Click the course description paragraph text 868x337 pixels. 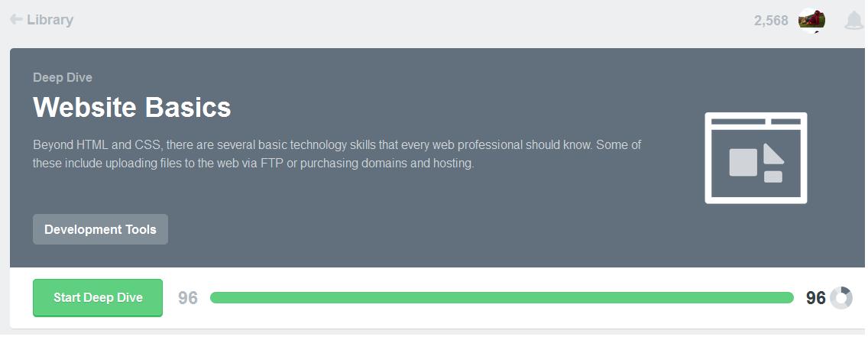tap(337, 154)
